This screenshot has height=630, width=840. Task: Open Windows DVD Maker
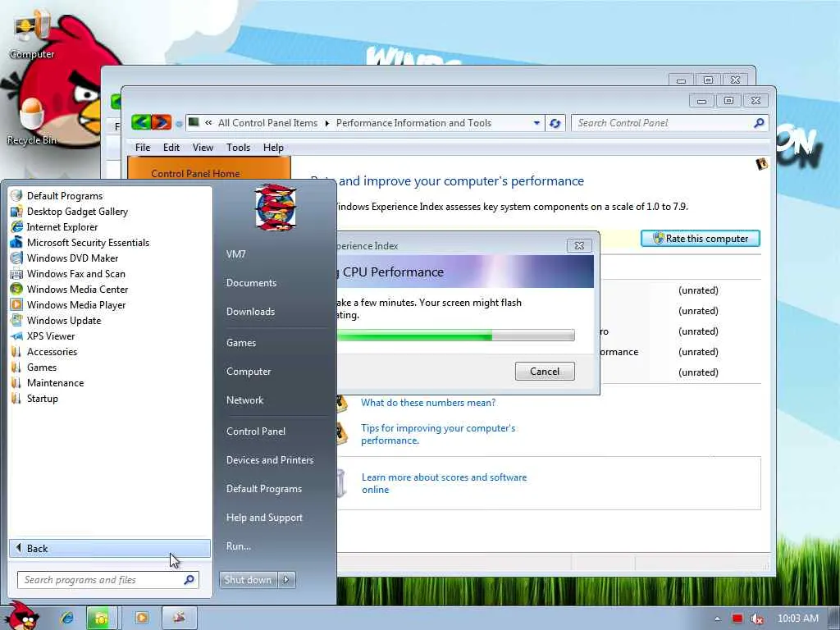64,258
